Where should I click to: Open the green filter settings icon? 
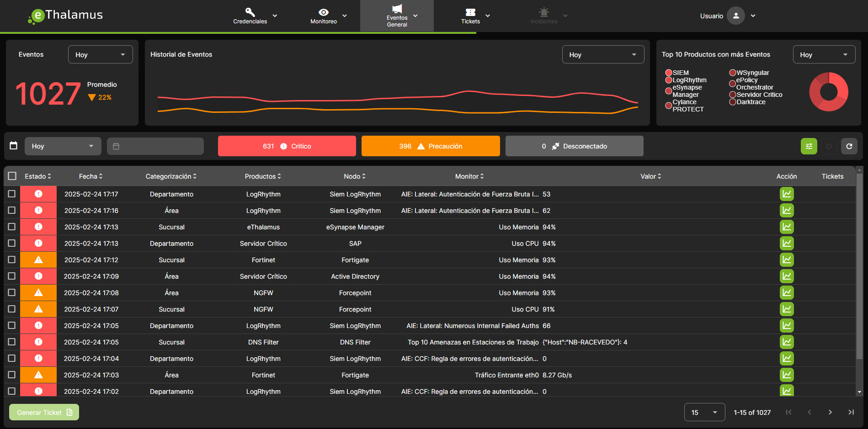809,146
